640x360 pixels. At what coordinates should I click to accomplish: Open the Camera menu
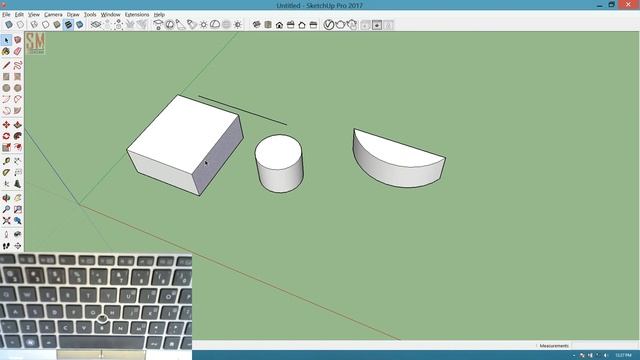tap(53, 14)
